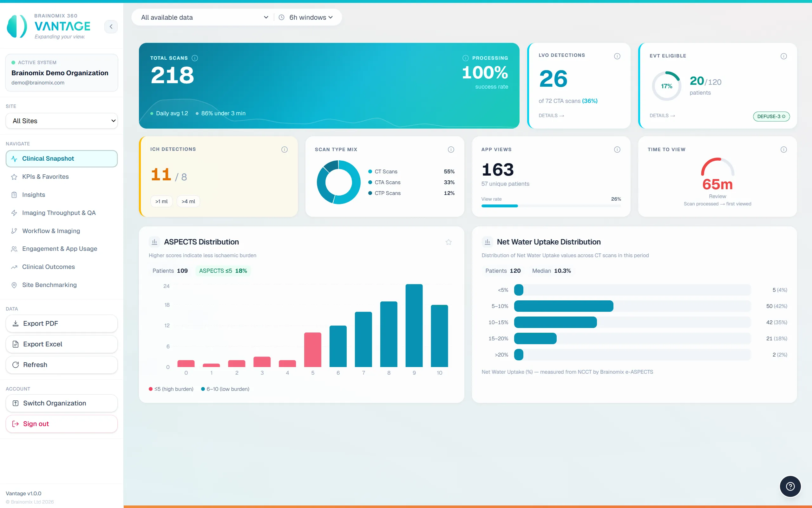Screen dimensions: 812x508
Task: Click the ASPECTS Distribution bar chart icon
Action: 154,242
